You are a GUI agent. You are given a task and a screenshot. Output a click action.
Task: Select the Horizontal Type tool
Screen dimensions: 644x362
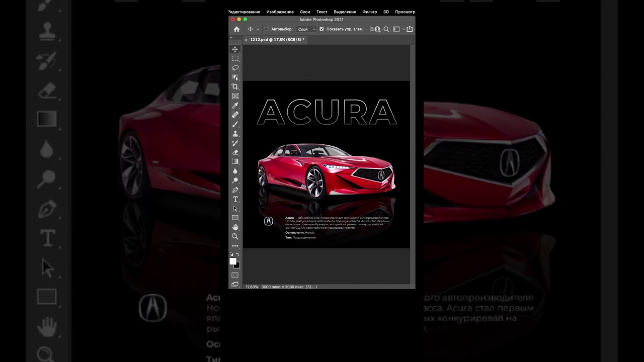point(235,199)
